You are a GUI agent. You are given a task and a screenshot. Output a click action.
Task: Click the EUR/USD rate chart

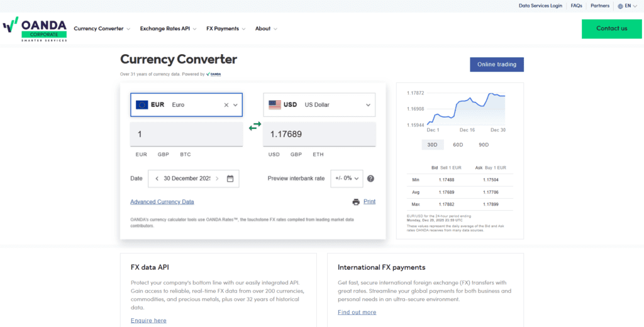[465, 110]
